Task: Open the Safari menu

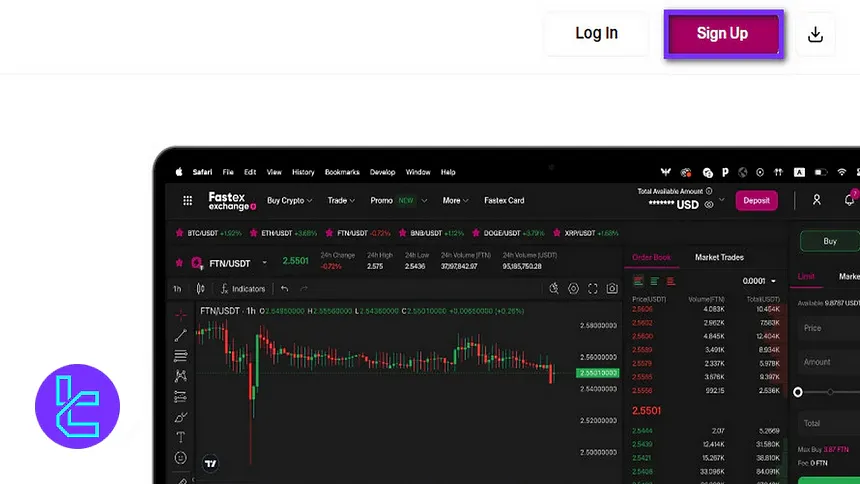Action: coord(202,172)
